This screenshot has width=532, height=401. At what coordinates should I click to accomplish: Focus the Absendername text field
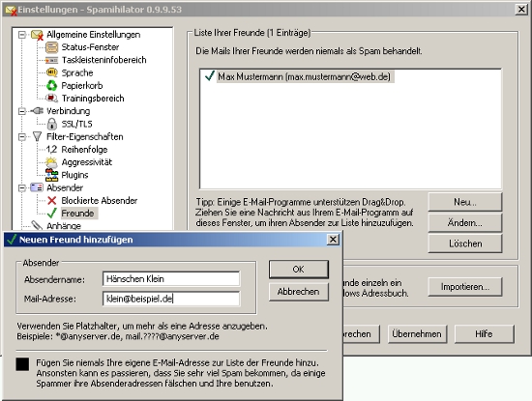point(171,279)
